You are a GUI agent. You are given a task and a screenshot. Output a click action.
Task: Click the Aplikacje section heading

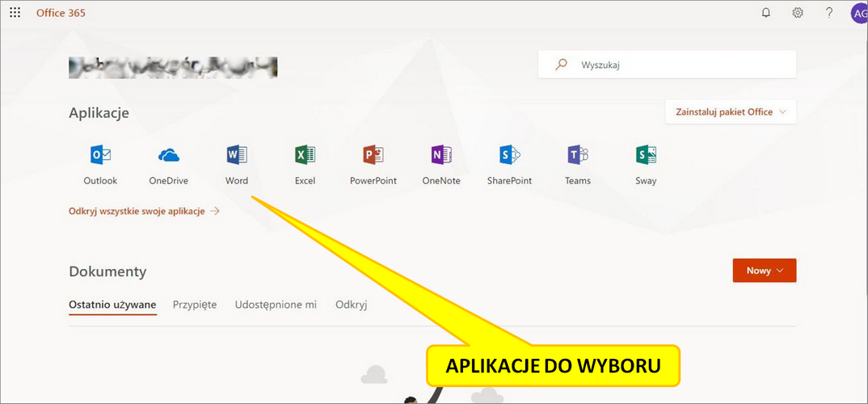pos(99,113)
